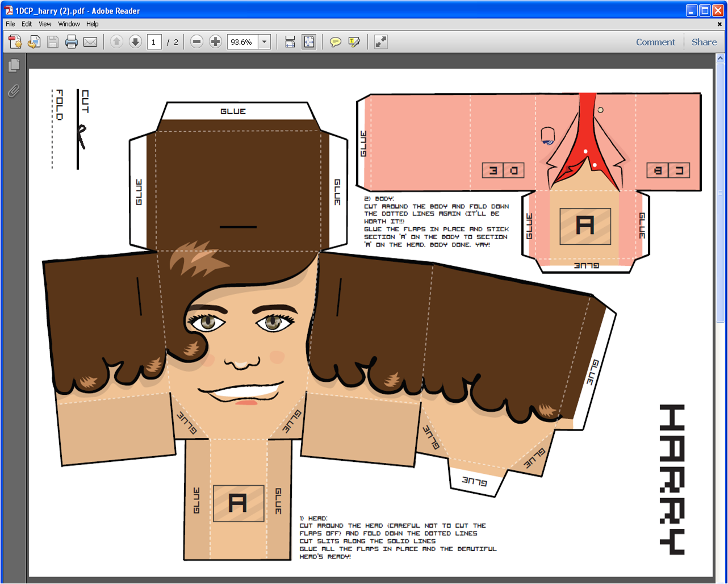Open the Attachments paperclip panel

tap(12, 91)
